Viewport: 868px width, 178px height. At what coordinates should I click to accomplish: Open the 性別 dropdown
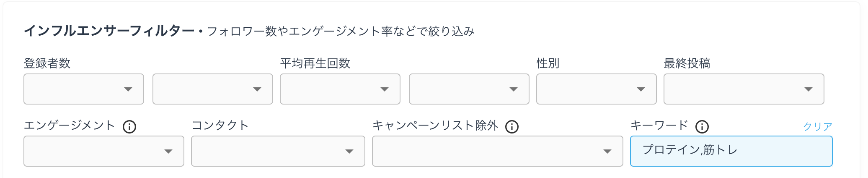pyautogui.click(x=597, y=89)
